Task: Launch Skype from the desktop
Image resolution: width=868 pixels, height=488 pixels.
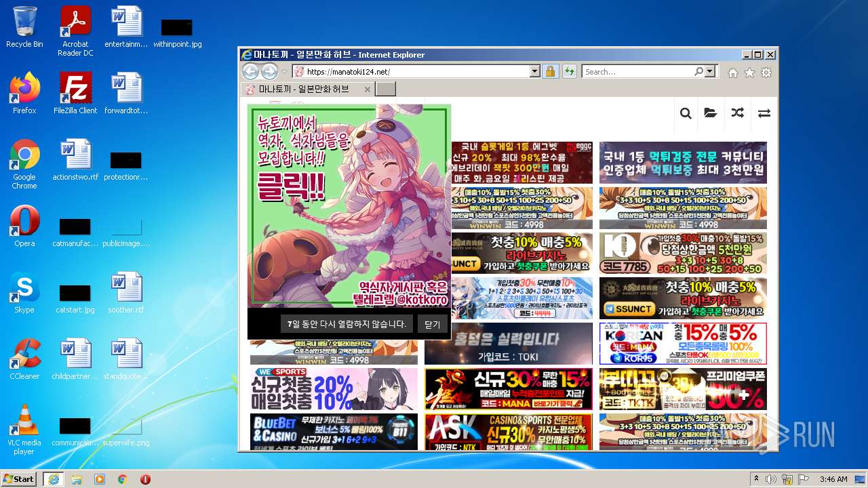Action: [x=24, y=293]
